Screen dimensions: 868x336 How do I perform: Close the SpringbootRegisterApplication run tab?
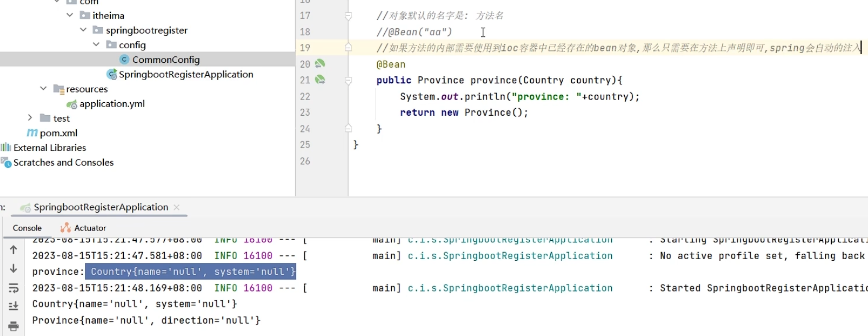click(x=177, y=207)
